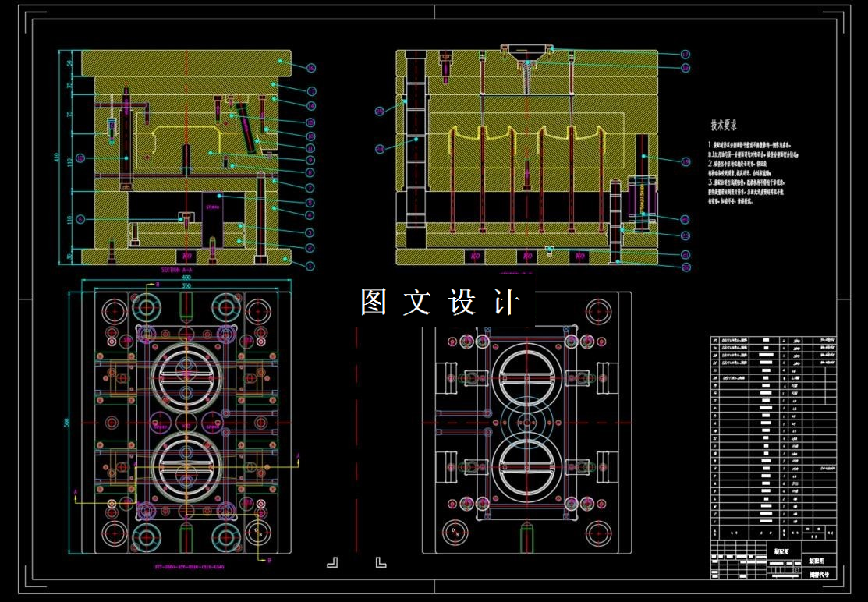Viewport: 868px width, 602px height.
Task: Select the 图样代号 cell in title block
Action: pos(819,575)
